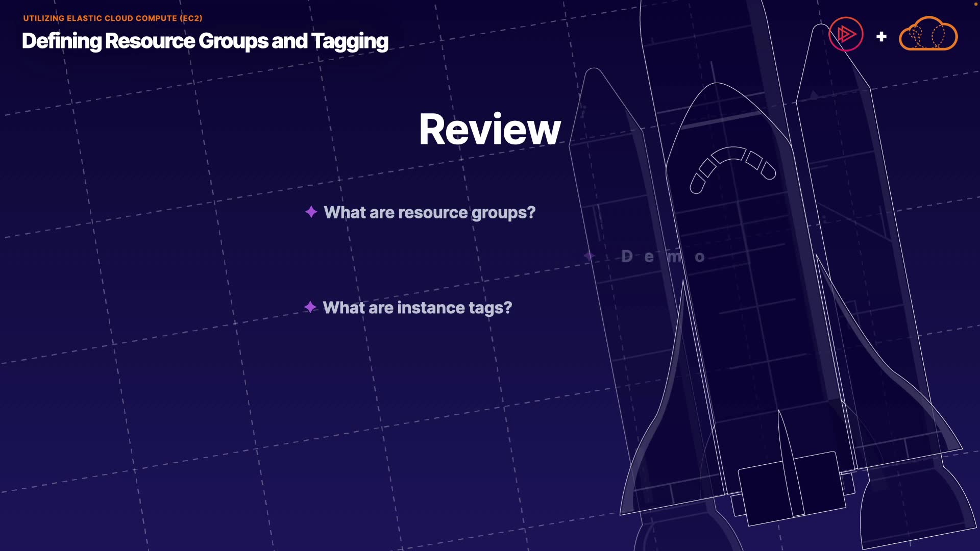Click the faded star bullet next to Demo

(590, 256)
